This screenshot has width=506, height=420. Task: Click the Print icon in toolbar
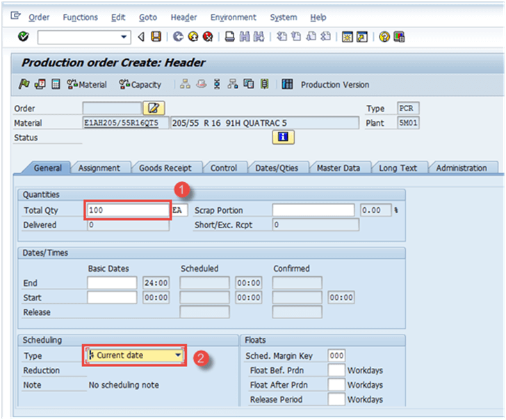tap(229, 37)
